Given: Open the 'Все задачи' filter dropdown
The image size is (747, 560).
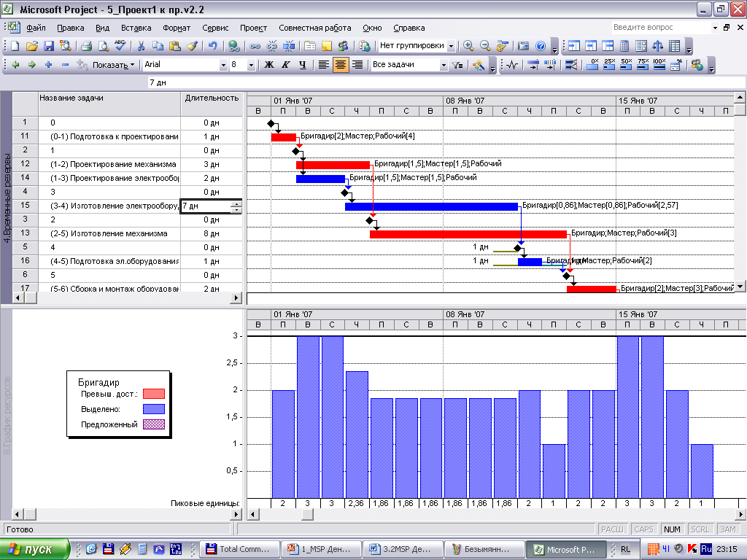Looking at the screenshot, I should pyautogui.click(x=444, y=65).
